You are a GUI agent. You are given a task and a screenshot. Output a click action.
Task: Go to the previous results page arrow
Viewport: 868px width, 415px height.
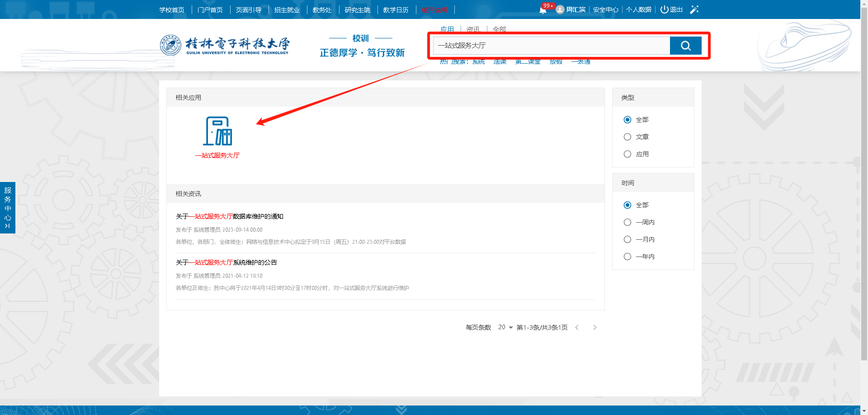577,327
